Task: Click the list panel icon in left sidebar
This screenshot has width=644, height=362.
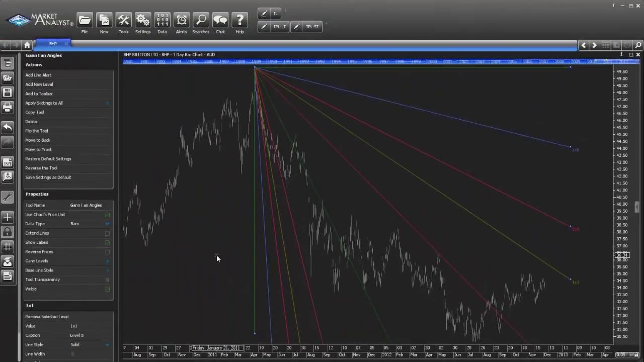Action: pos(7,63)
